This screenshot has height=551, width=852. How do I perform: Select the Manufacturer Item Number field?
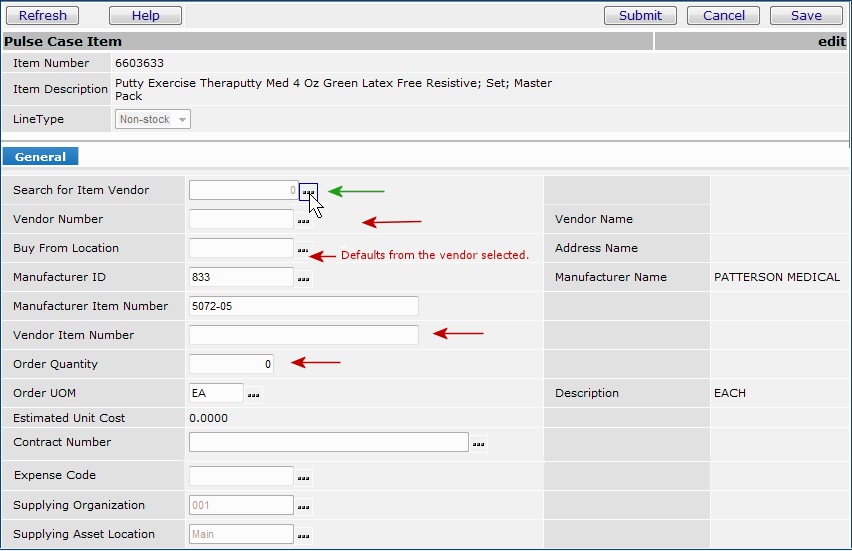[303, 306]
